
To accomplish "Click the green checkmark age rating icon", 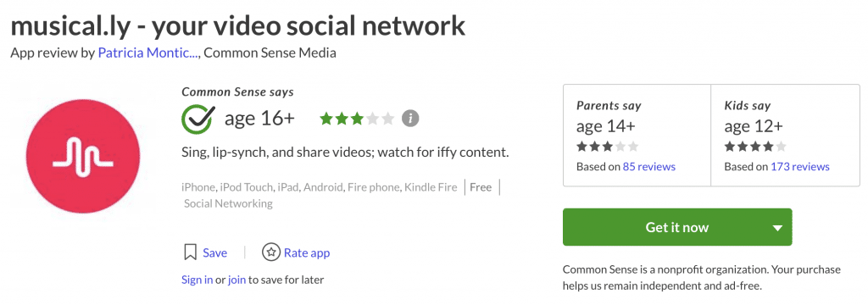I will click(197, 119).
